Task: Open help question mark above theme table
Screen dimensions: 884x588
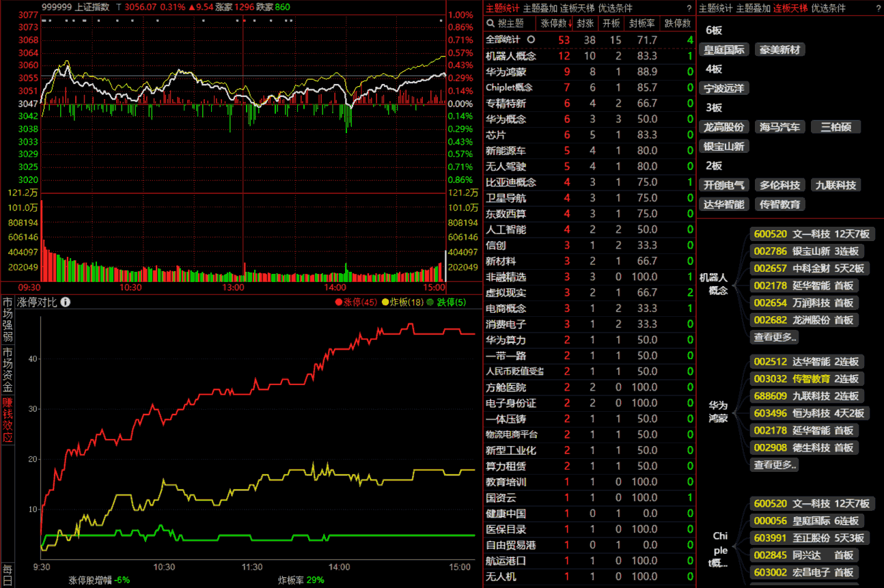Action: 689,8
